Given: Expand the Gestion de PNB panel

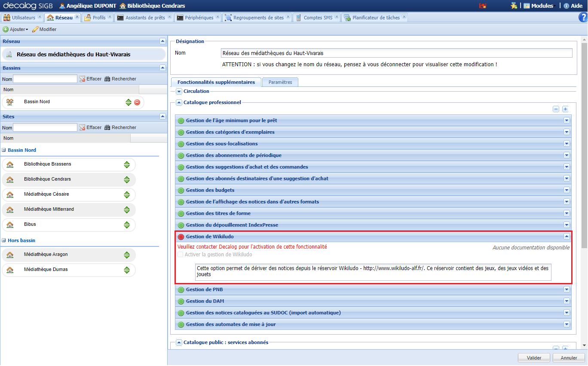Looking at the screenshot, I should click(567, 289).
